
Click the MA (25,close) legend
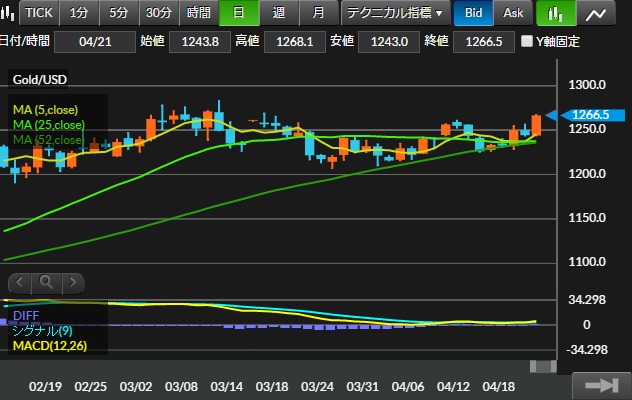pos(49,125)
